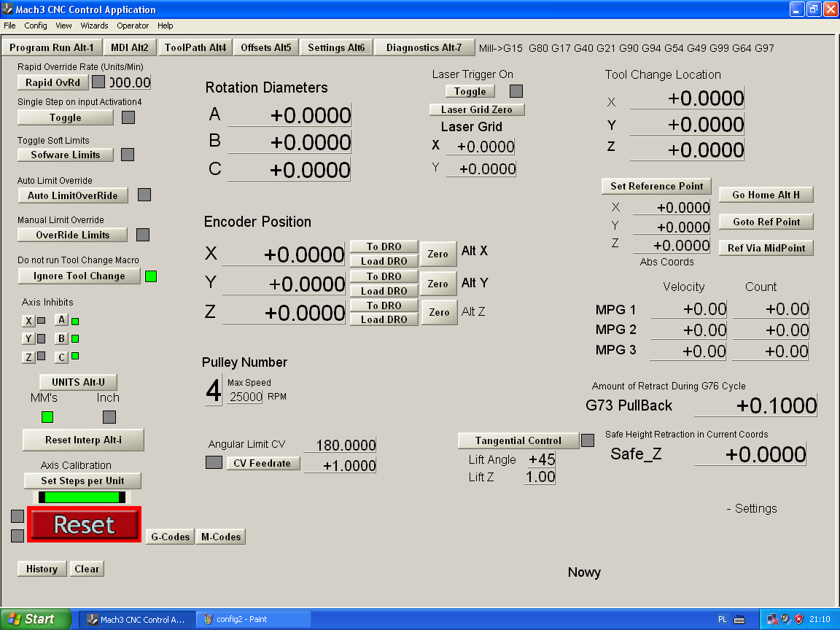Open the ToolPath Alt4 tab
Viewport: 840px width, 630px height.
(195, 47)
